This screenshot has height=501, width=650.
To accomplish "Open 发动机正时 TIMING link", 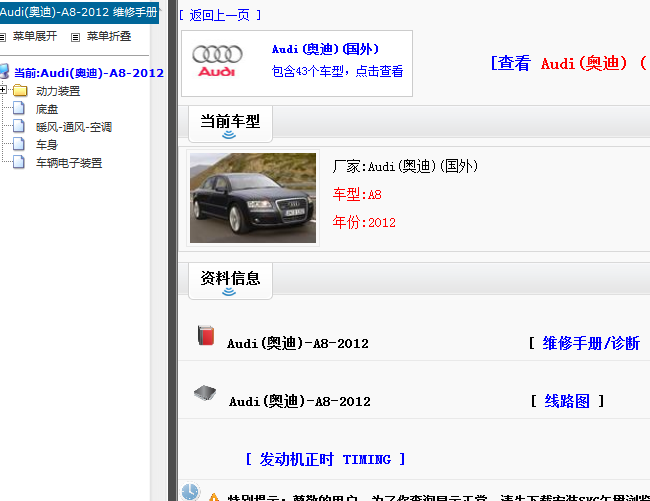I will coord(325,459).
